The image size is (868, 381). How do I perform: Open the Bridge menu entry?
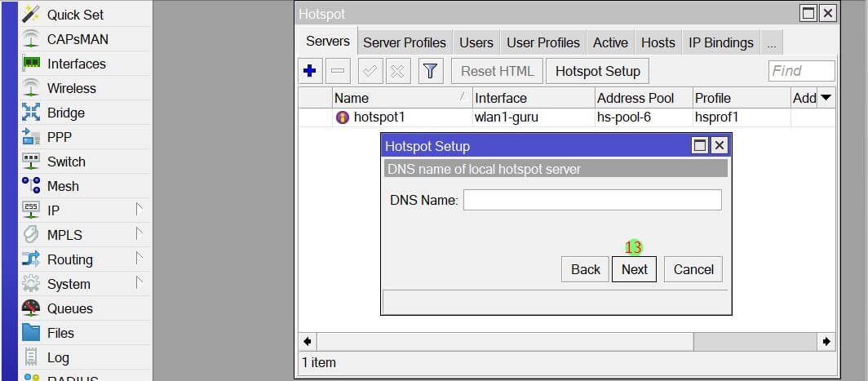(x=65, y=113)
